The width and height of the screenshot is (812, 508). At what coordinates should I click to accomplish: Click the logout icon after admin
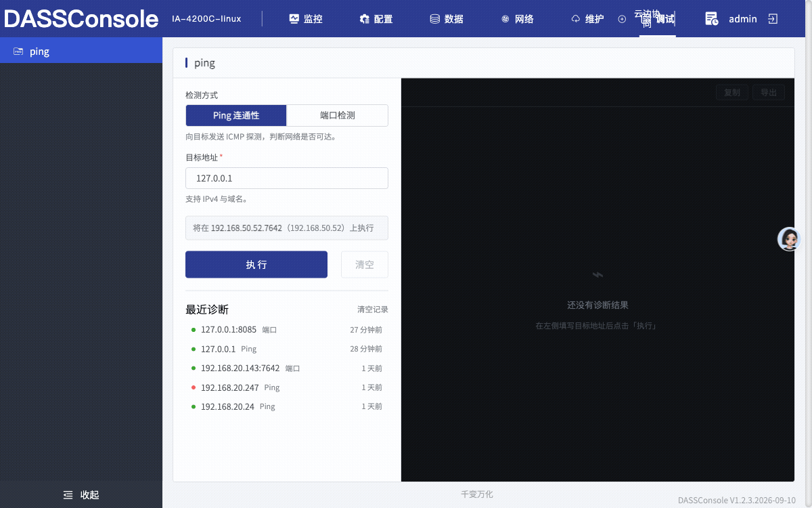(773, 19)
